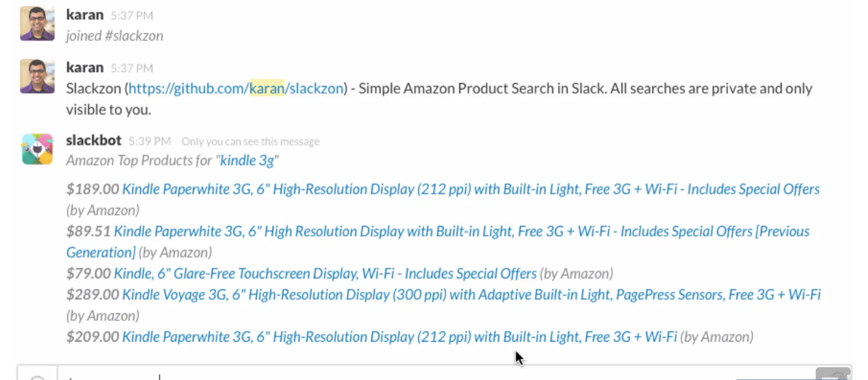This screenshot has height=380, width=868.
Task: Click the slackbot username
Action: [x=94, y=141]
